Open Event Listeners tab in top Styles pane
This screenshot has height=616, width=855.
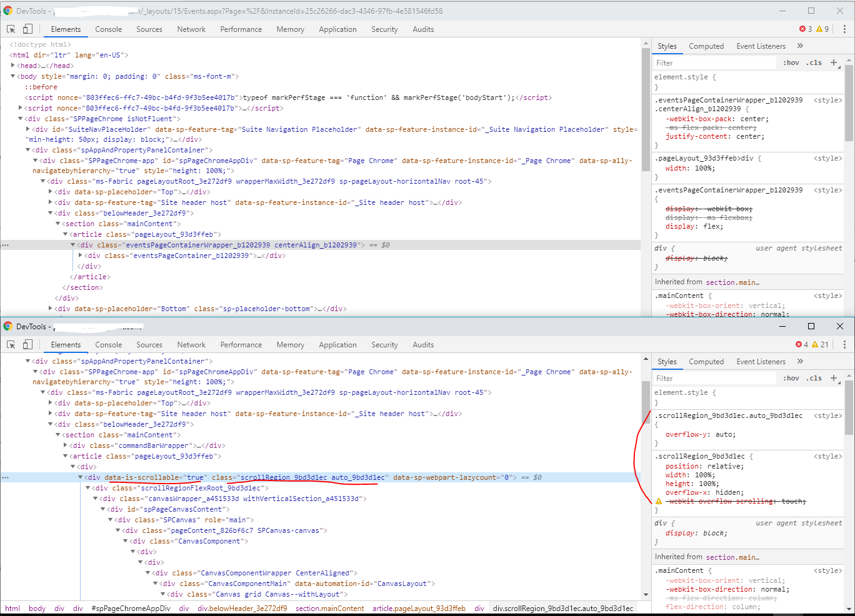[761, 46]
